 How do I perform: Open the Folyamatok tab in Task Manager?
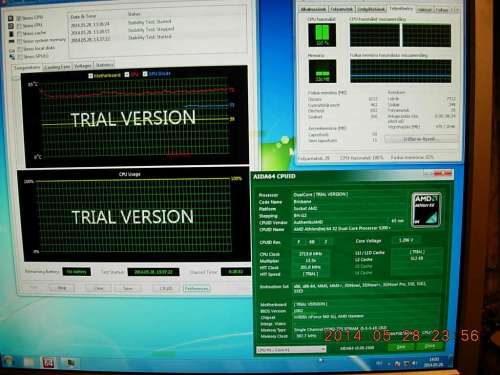click(342, 9)
